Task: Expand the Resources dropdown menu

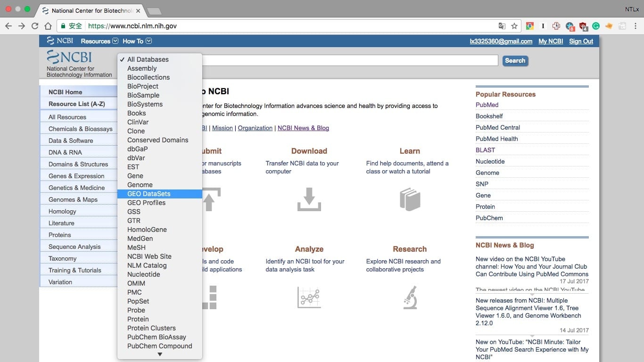Action: pyautogui.click(x=99, y=41)
